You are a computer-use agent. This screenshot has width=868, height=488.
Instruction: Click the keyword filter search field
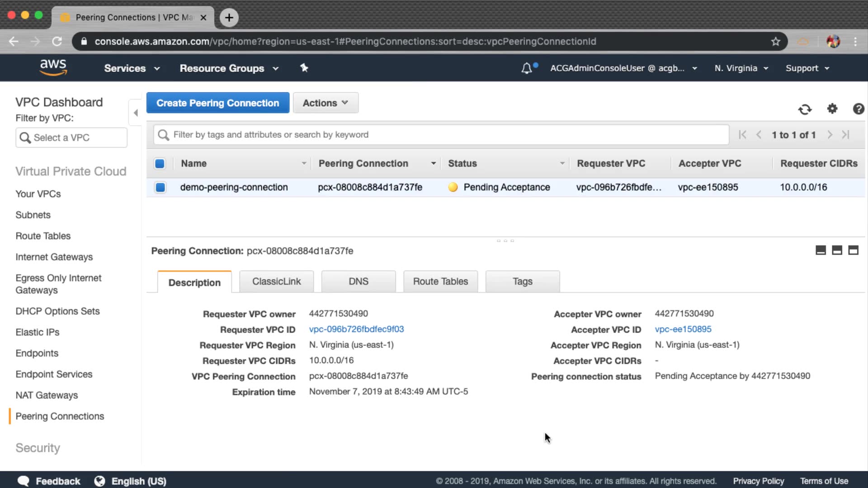[441, 135]
